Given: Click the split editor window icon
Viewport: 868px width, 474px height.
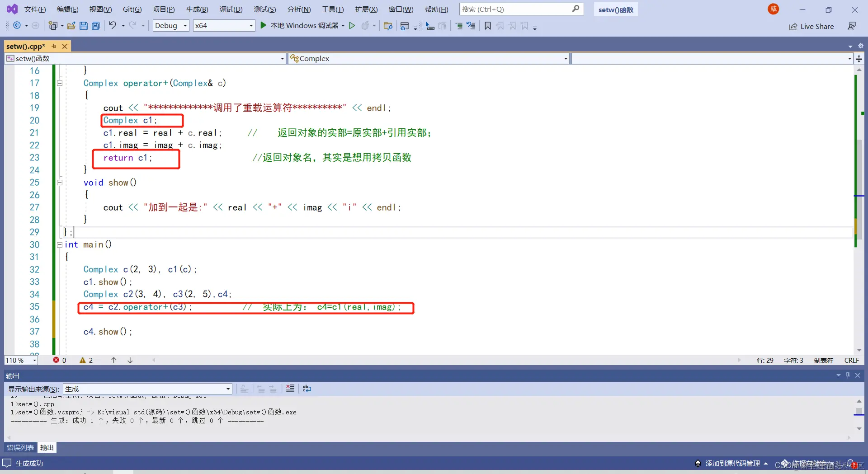Looking at the screenshot, I should pyautogui.click(x=859, y=58).
